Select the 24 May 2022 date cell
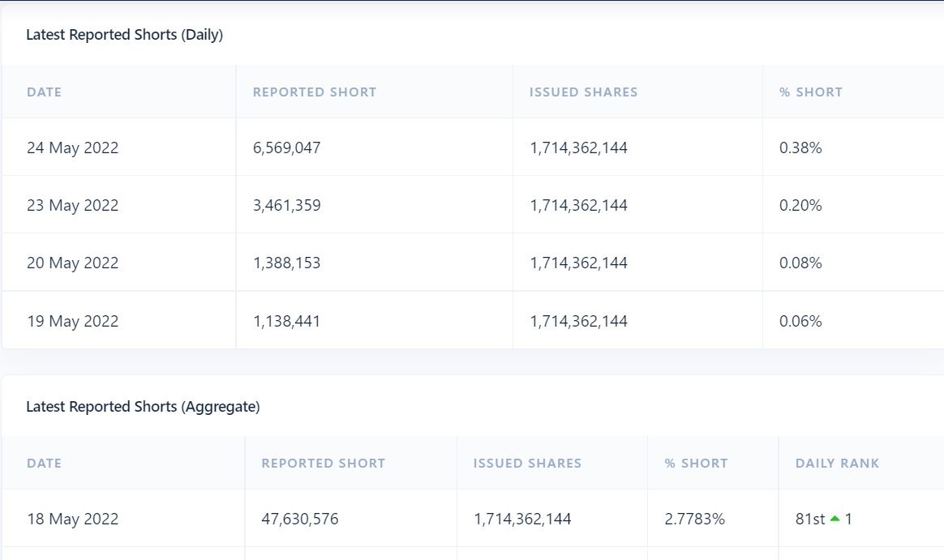 [x=72, y=148]
